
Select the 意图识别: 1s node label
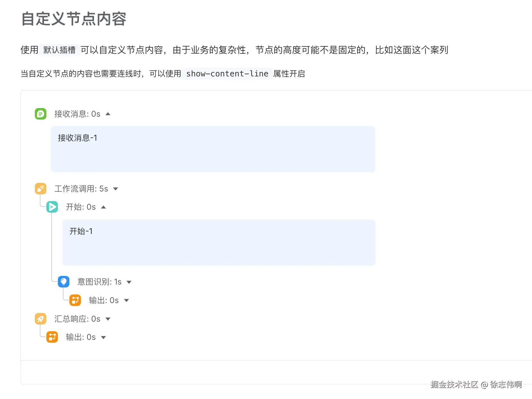coord(99,282)
